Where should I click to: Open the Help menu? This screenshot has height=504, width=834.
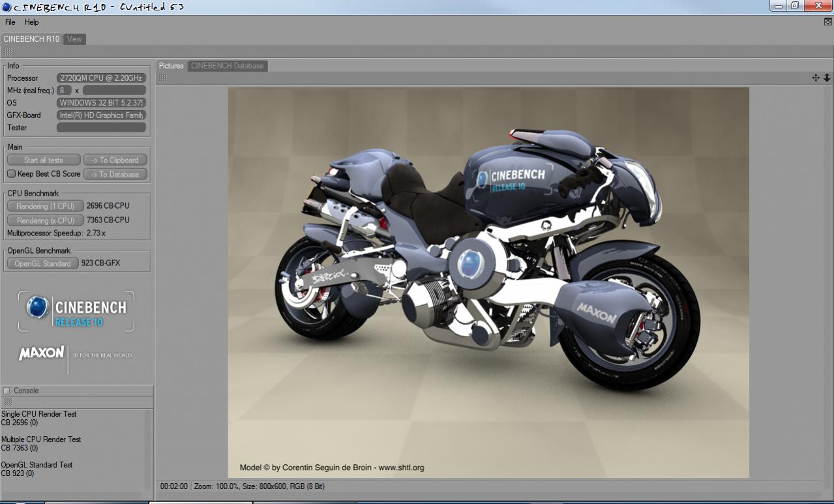(x=31, y=22)
